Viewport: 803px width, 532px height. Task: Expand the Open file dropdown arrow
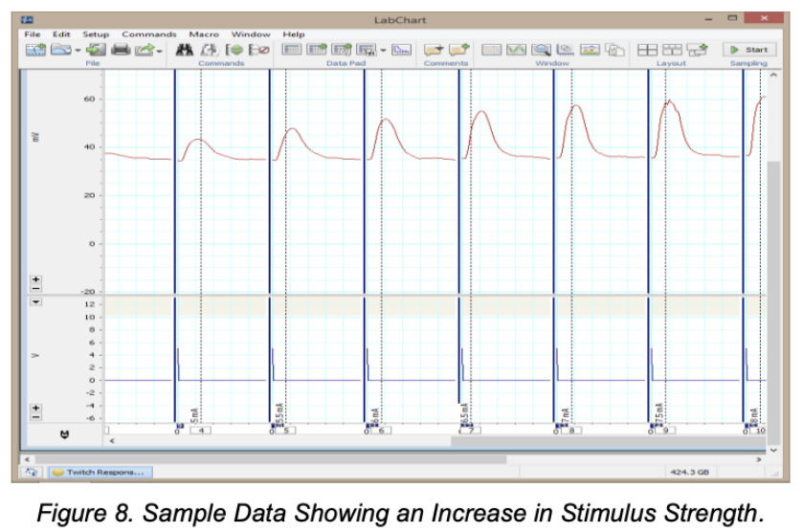(x=78, y=50)
